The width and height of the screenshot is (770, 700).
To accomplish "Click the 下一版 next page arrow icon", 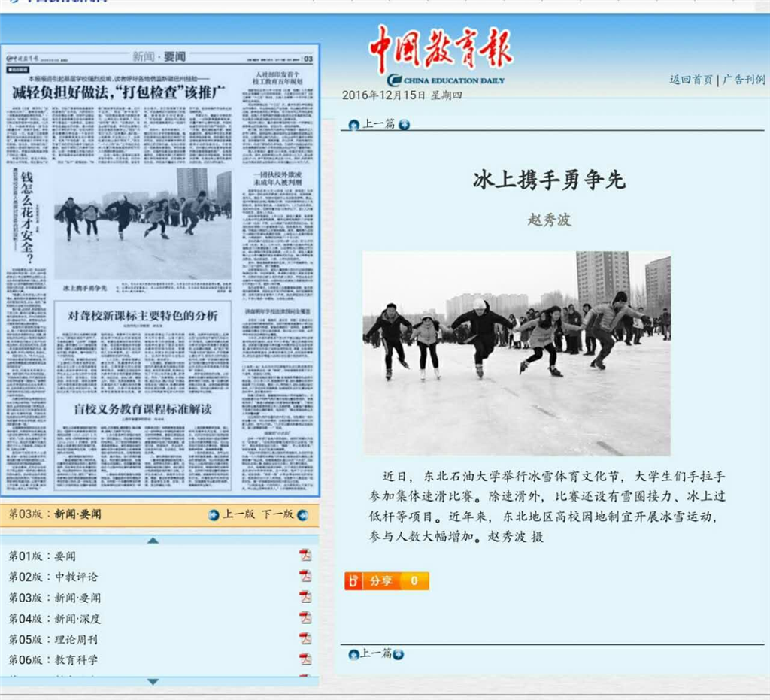I will (x=302, y=515).
